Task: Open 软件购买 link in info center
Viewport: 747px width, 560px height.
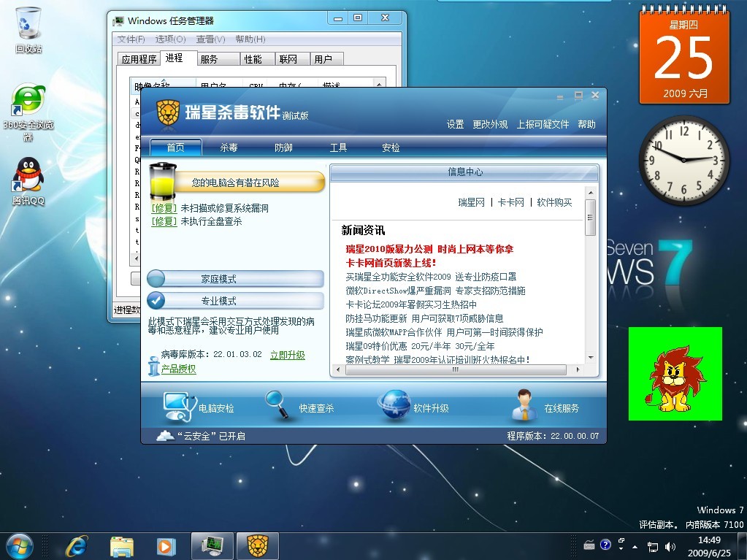Action: (x=554, y=202)
